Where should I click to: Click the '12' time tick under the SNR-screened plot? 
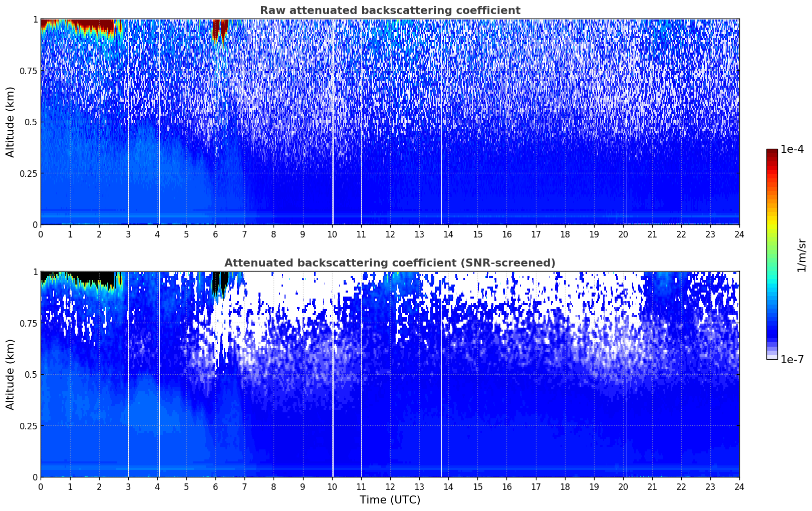[390, 486]
